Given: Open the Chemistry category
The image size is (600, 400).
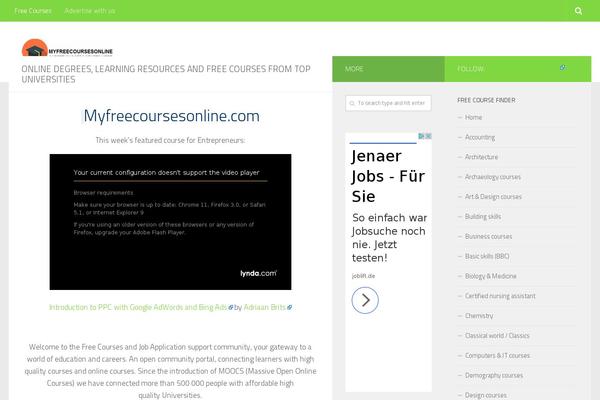Looking at the screenshot, I should click(479, 316).
